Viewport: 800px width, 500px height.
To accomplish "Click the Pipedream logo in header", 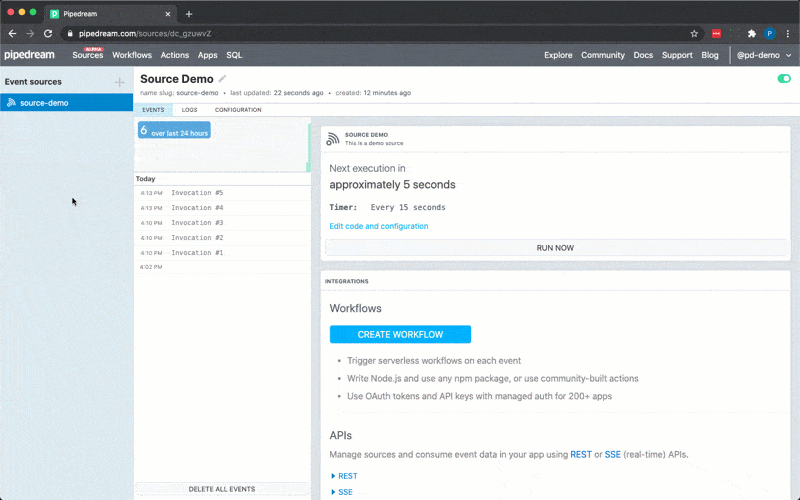I will click(x=29, y=55).
